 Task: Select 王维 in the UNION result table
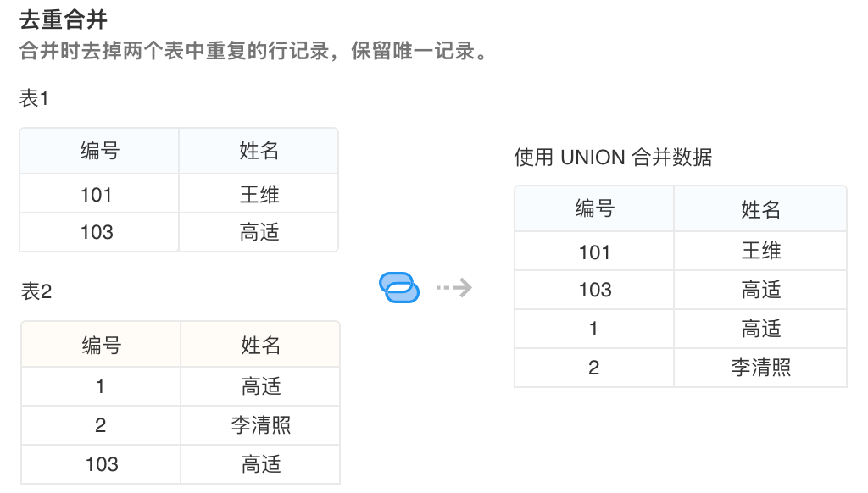761,252
